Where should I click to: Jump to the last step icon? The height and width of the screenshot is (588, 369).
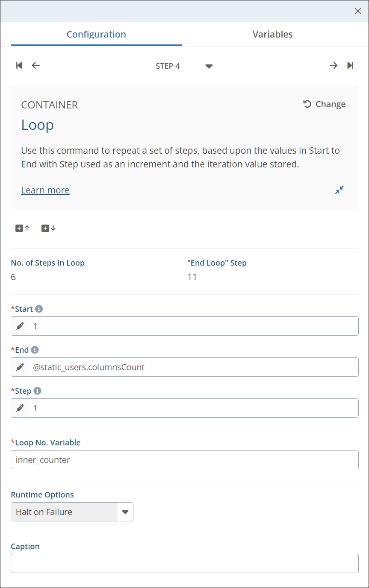[350, 65]
